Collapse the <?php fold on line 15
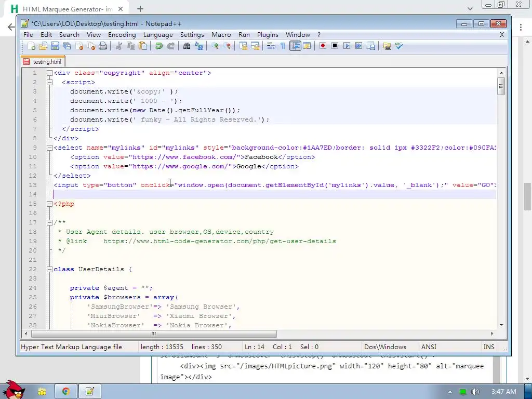Viewport: 532px width, 399px height. coord(49,204)
